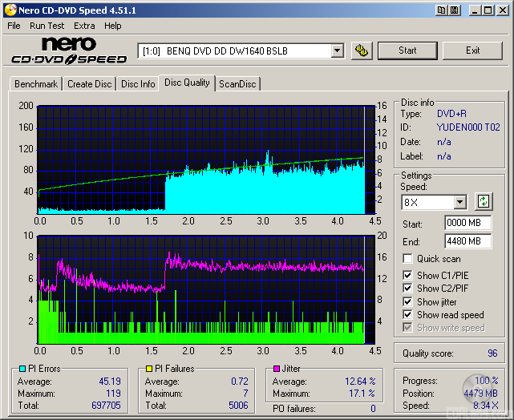Image resolution: width=514 pixels, height=420 pixels.
Task: Click the cyan PI Errors legend square
Action: point(21,369)
